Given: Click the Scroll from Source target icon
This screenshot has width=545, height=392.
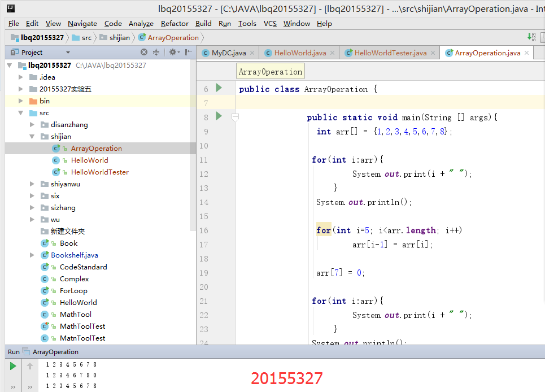Looking at the screenshot, I should pos(144,52).
